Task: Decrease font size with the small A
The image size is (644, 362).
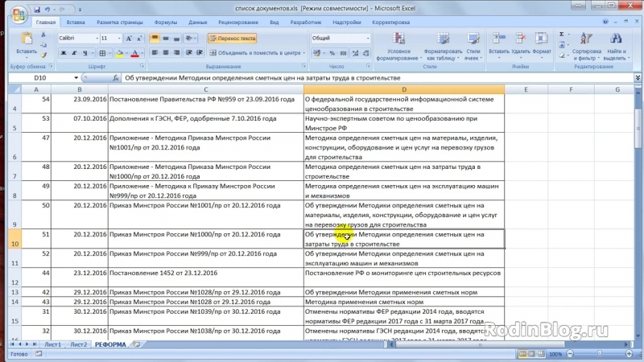Action: 139,38
